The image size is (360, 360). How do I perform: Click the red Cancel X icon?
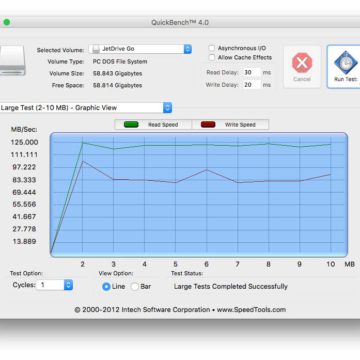(302, 63)
